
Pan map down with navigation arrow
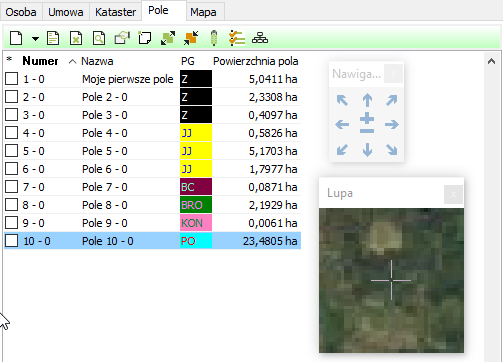(367, 150)
